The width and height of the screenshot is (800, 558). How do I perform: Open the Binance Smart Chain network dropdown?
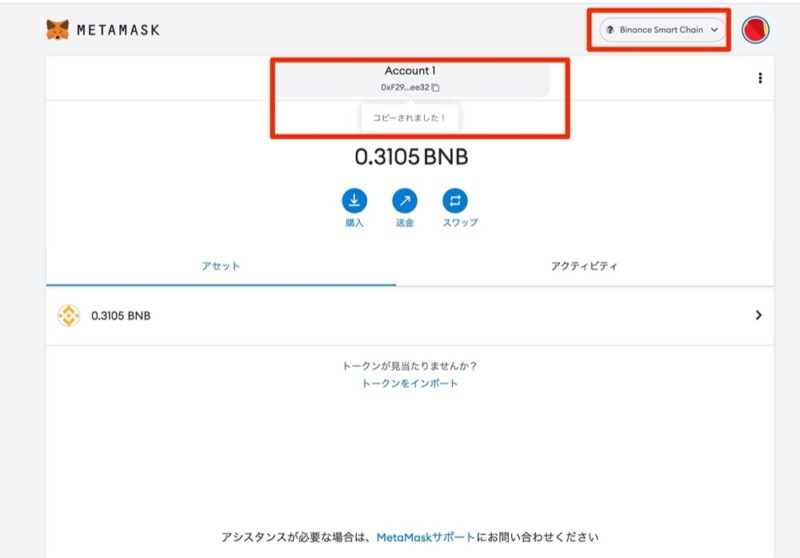point(662,30)
